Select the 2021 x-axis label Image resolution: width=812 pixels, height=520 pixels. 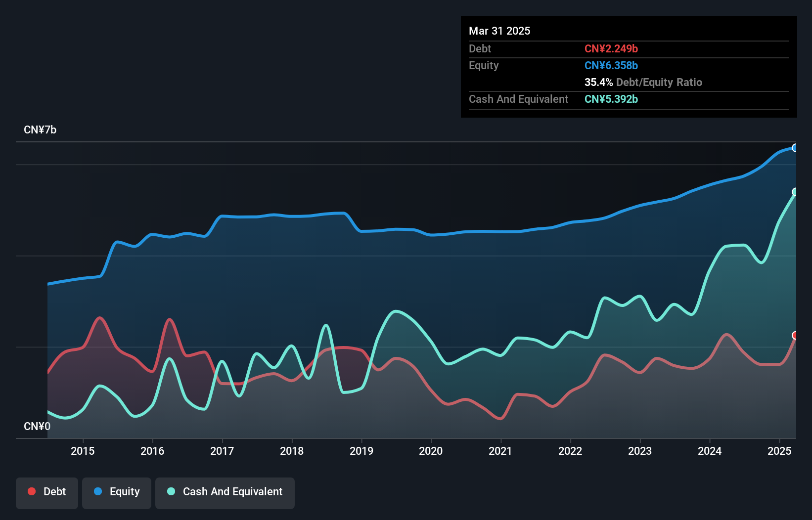tap(500, 451)
